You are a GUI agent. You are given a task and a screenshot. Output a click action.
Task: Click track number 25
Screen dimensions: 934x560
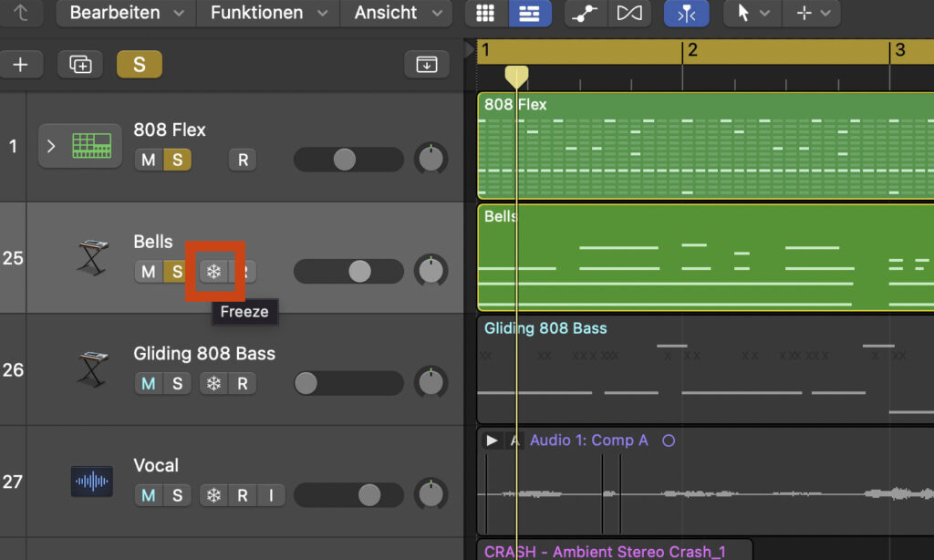pyautogui.click(x=13, y=258)
